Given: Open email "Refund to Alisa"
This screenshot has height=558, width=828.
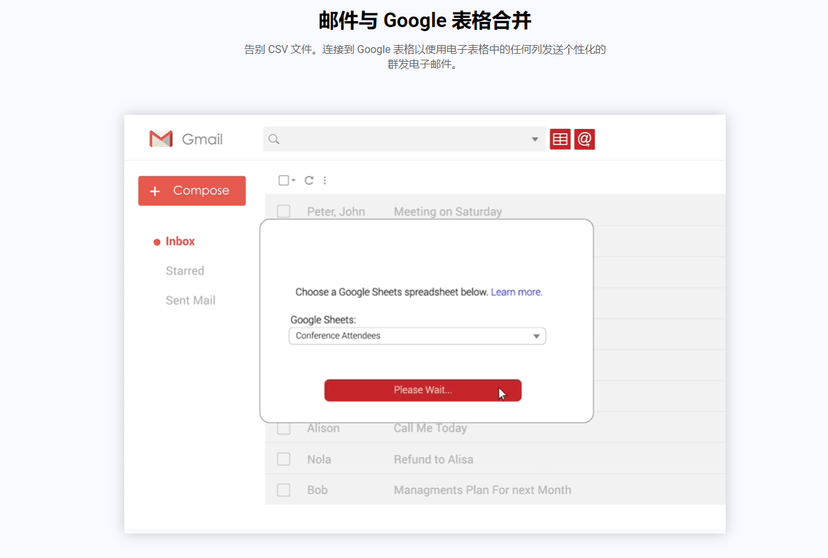Looking at the screenshot, I should coord(434,459).
